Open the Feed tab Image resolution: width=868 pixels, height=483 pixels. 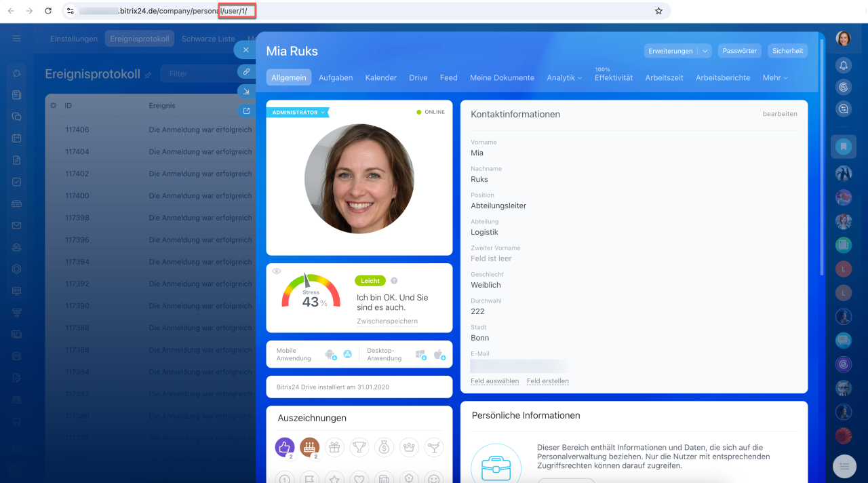[449, 78]
